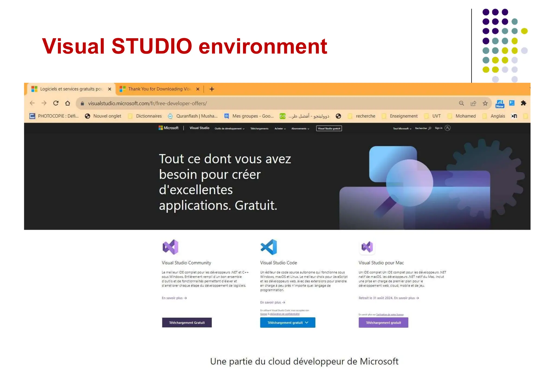Viewport: 555px width, 392px height.
Task: Click the browser forward arrow
Action: click(44, 103)
